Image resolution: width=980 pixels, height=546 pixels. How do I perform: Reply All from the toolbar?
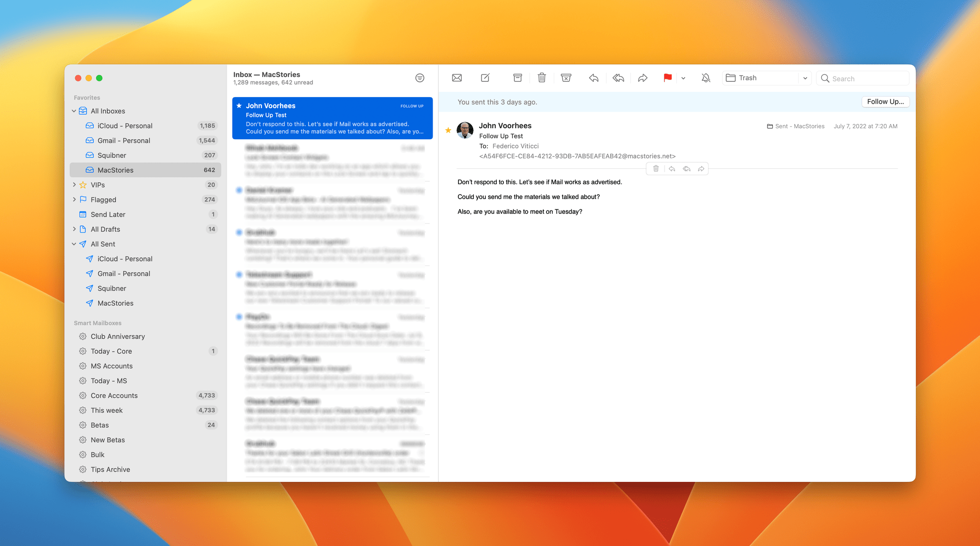point(618,78)
